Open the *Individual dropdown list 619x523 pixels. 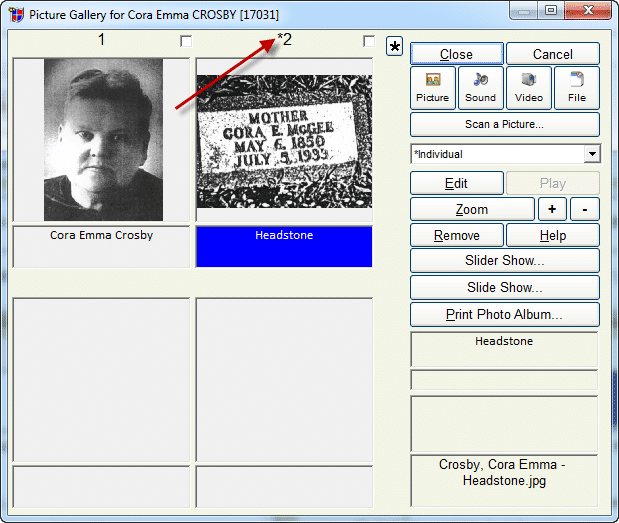(x=591, y=154)
